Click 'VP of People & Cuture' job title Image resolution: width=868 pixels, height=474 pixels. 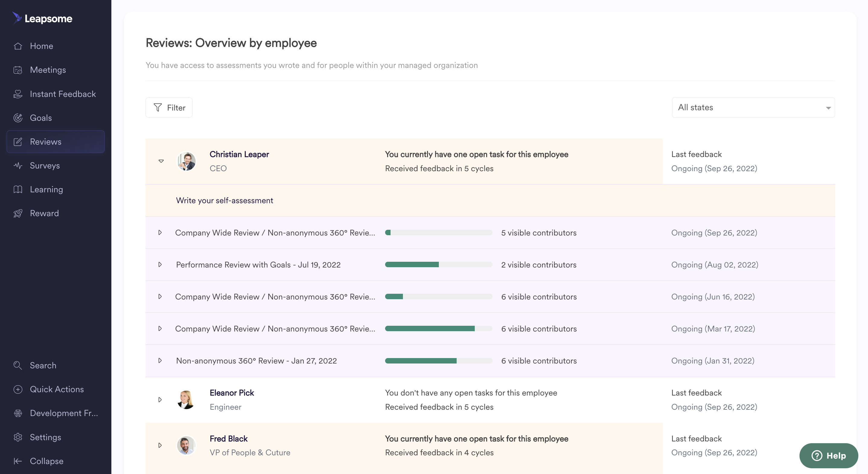250,453
